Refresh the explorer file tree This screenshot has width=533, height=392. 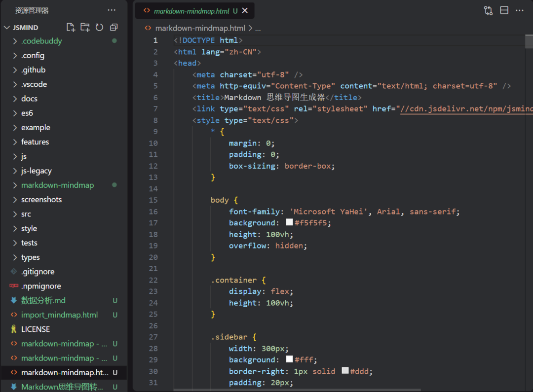tap(99, 27)
